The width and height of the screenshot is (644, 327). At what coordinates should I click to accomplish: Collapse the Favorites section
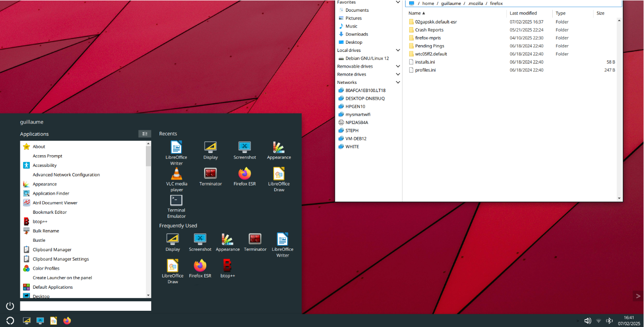tap(398, 2)
